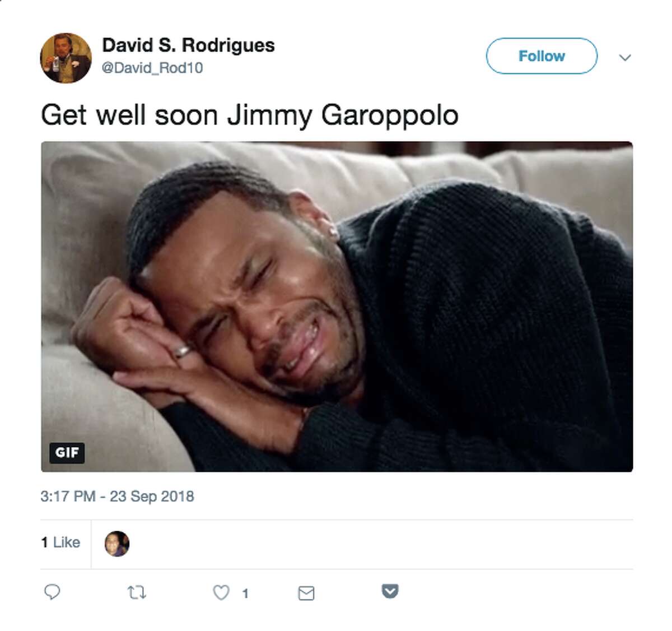Open the David S. Rodrigues display name link

[188, 45]
